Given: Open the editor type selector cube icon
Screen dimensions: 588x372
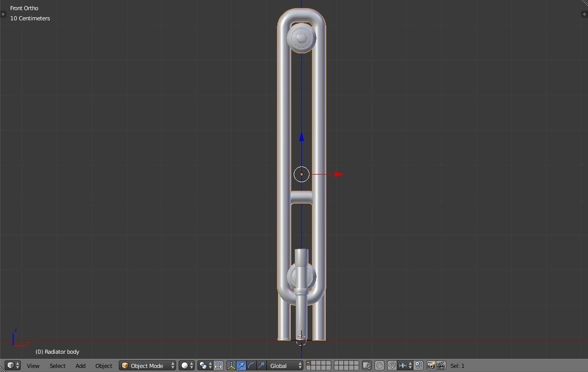Looking at the screenshot, I should [13, 365].
